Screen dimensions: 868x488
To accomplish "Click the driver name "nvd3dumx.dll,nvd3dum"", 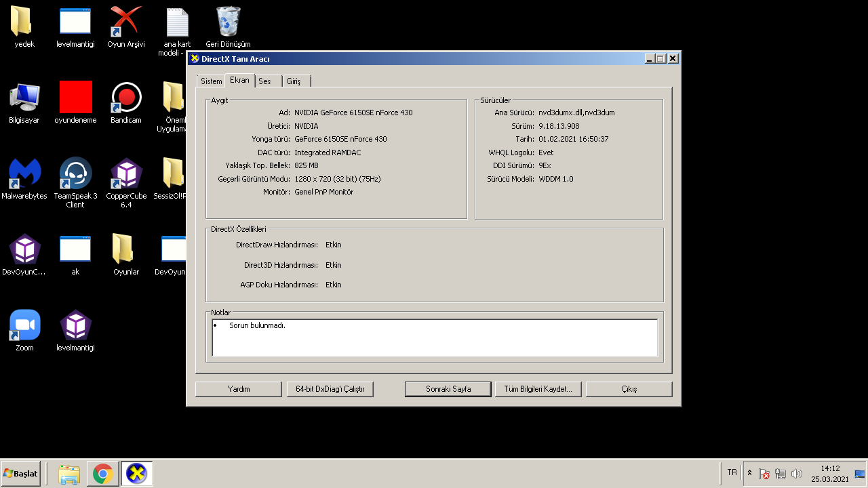I will [x=576, y=113].
